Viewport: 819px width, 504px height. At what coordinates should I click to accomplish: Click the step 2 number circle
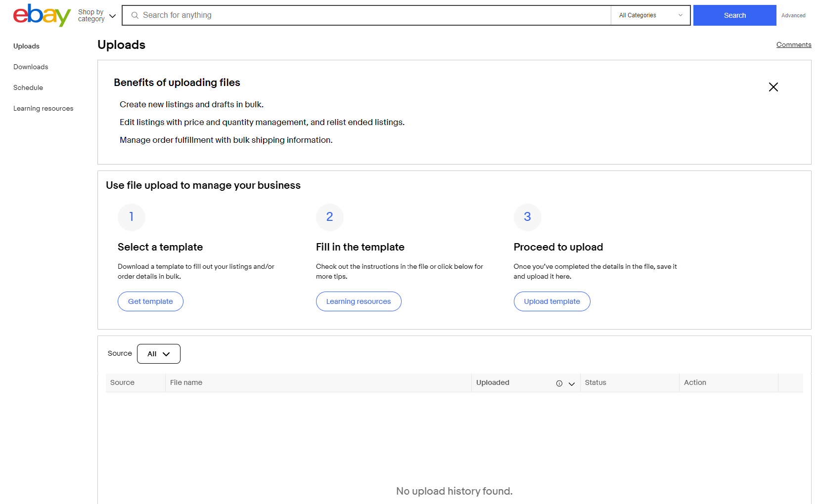click(329, 217)
